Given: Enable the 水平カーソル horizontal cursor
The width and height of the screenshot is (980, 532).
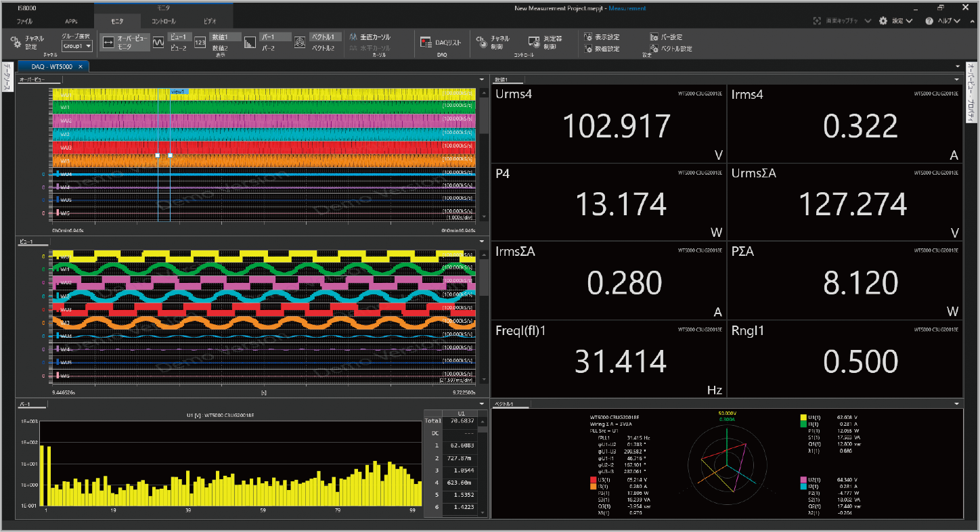Looking at the screenshot, I should [x=370, y=48].
